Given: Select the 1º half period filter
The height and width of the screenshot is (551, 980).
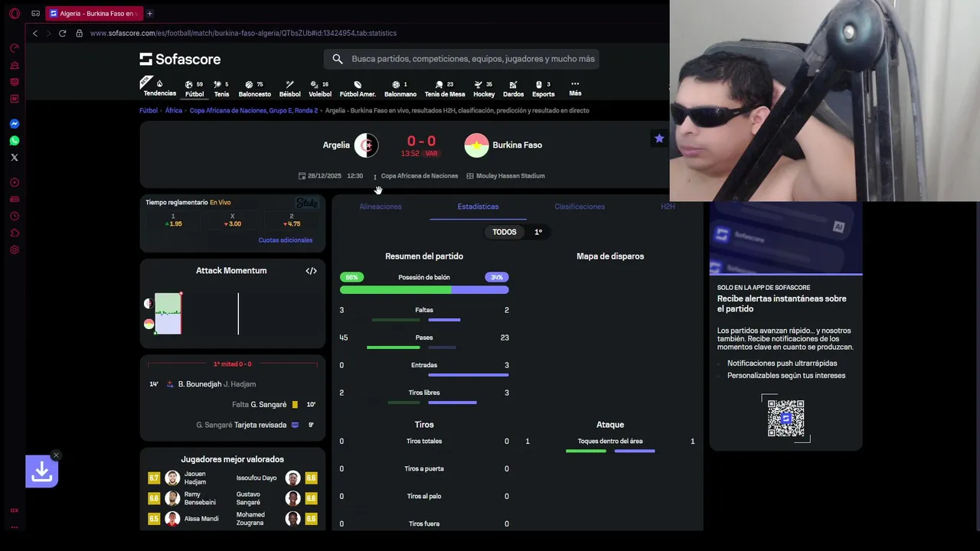Looking at the screenshot, I should tap(538, 232).
